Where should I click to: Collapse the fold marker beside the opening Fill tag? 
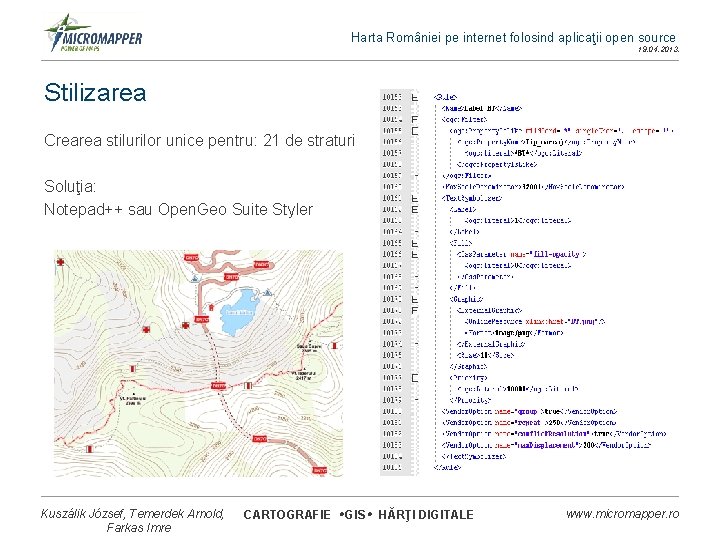pos(415,243)
